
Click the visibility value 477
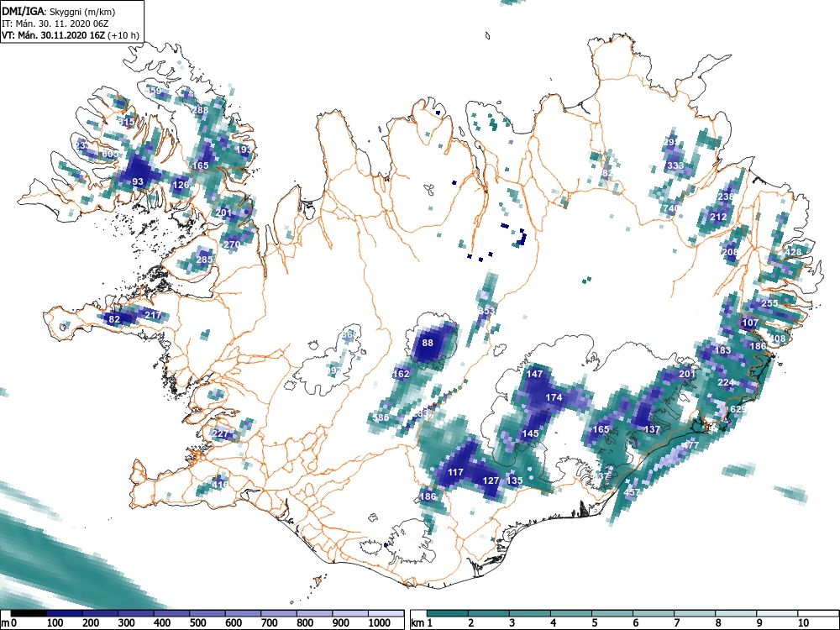point(691,445)
